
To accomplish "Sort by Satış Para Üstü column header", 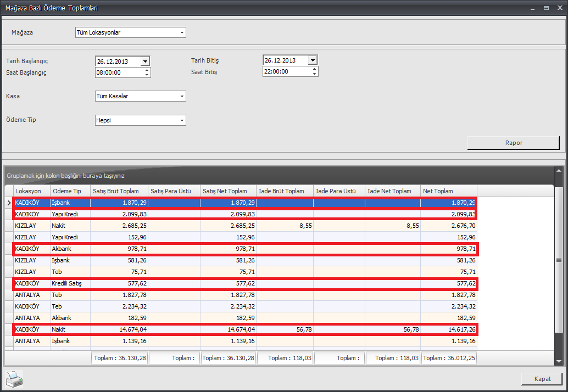I will tap(174, 191).
